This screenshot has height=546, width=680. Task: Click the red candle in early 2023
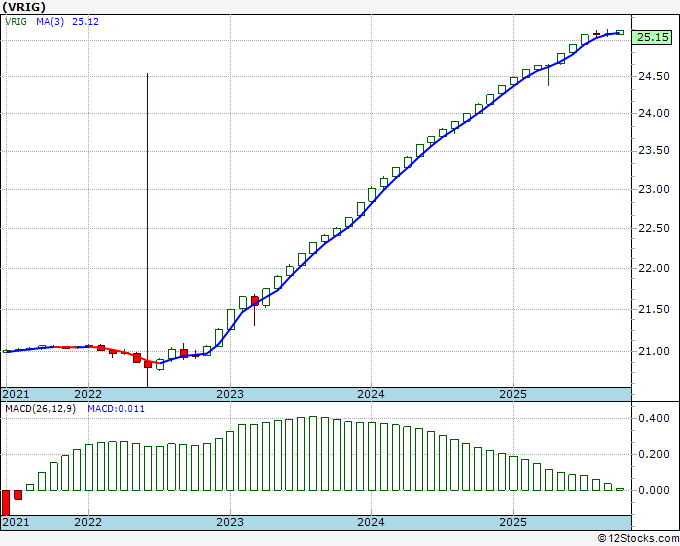(x=255, y=300)
